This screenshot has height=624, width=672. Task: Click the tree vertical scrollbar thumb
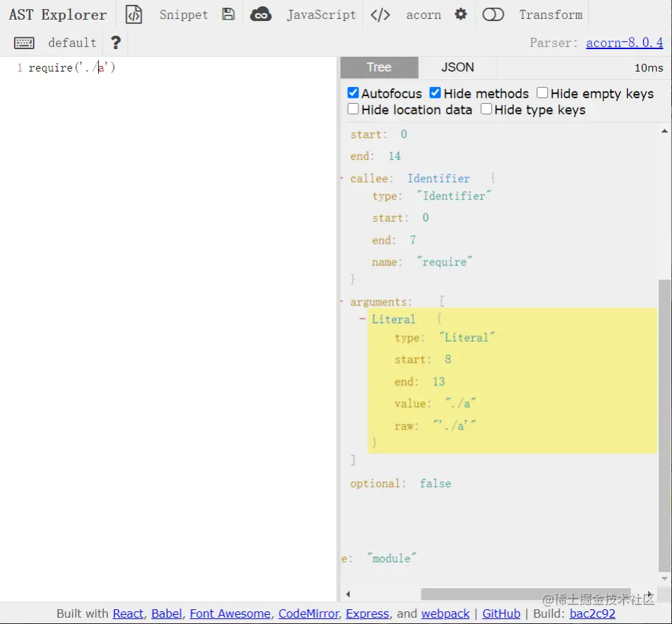(664, 425)
